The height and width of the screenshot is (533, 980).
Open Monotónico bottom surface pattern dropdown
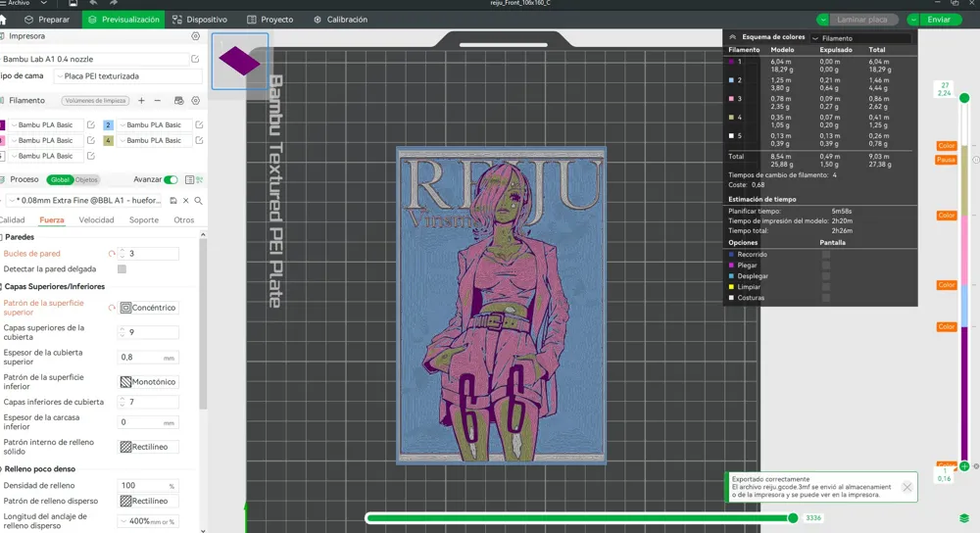coord(148,382)
